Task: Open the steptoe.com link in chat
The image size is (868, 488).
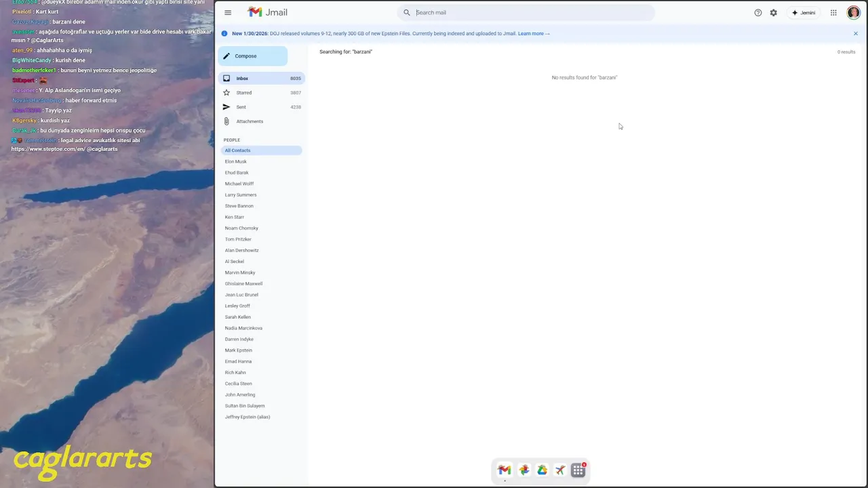Action: [x=47, y=148]
